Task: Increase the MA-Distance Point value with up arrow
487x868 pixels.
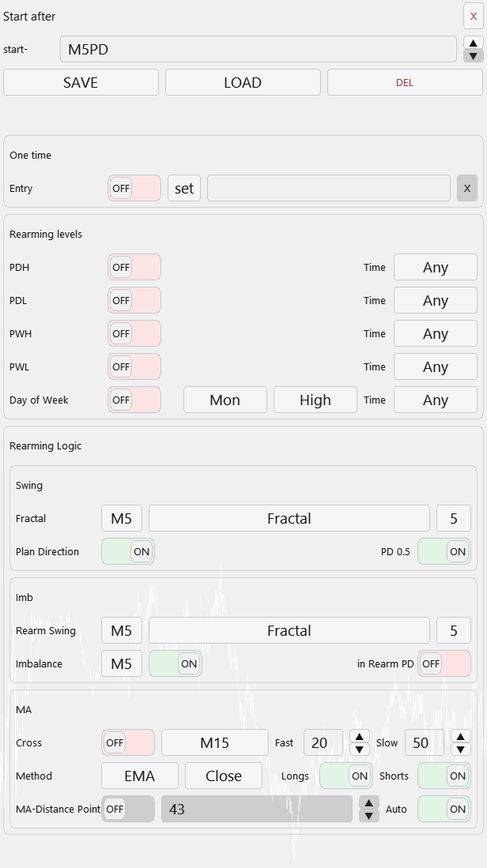Action: pyautogui.click(x=369, y=802)
